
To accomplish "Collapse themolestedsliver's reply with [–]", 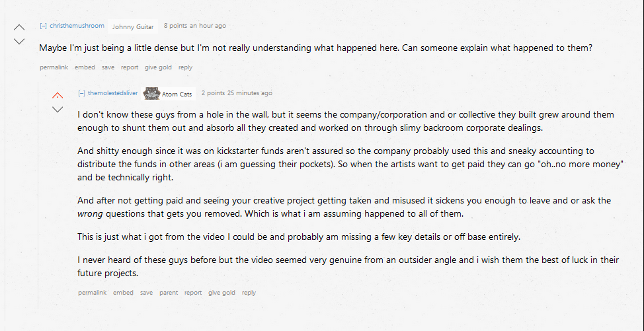I will click(x=81, y=93).
